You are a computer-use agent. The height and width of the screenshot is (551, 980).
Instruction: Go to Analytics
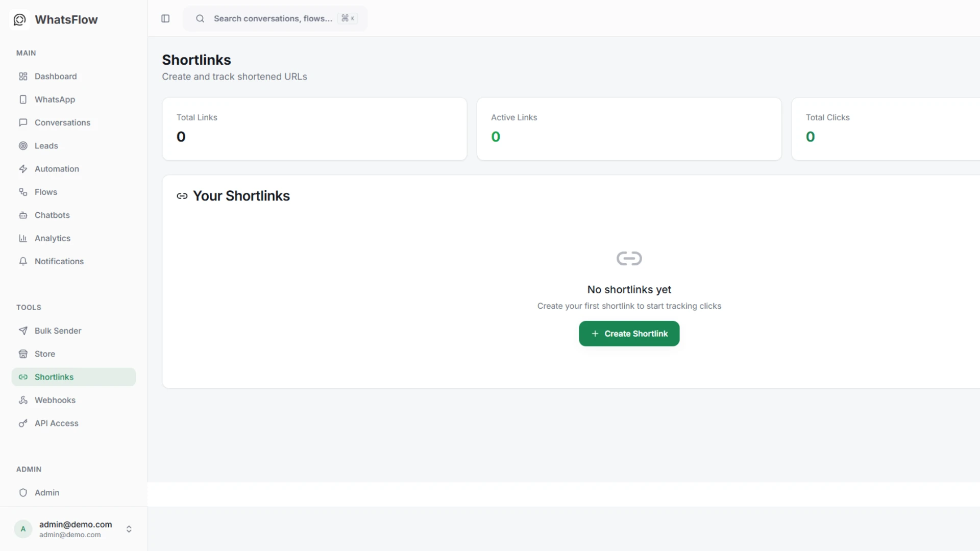click(73, 238)
